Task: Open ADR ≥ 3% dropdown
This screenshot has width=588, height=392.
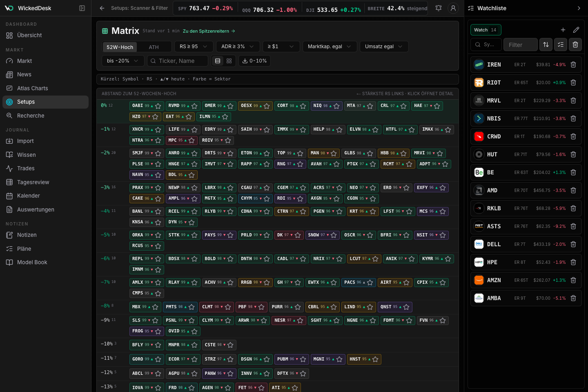Action: pos(238,47)
